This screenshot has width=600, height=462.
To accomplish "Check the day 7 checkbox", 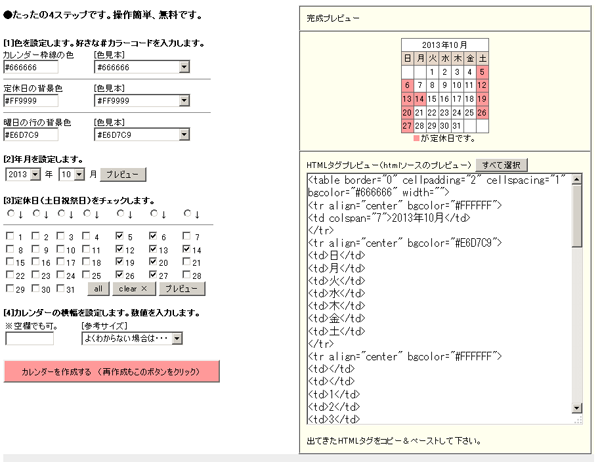I will coord(186,236).
